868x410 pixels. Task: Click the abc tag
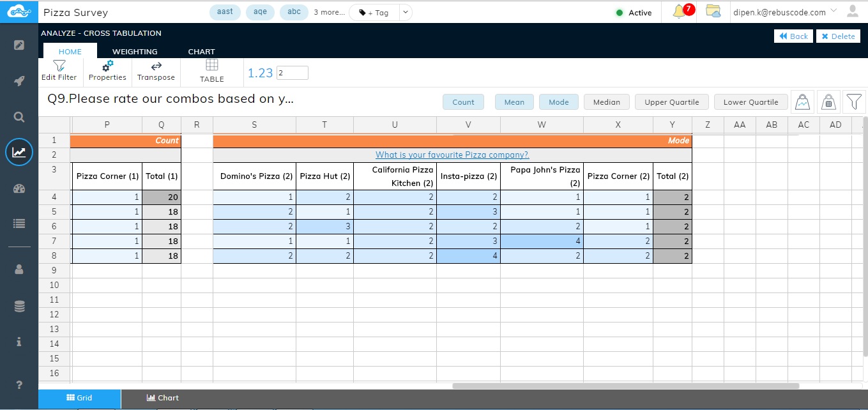(x=294, y=12)
